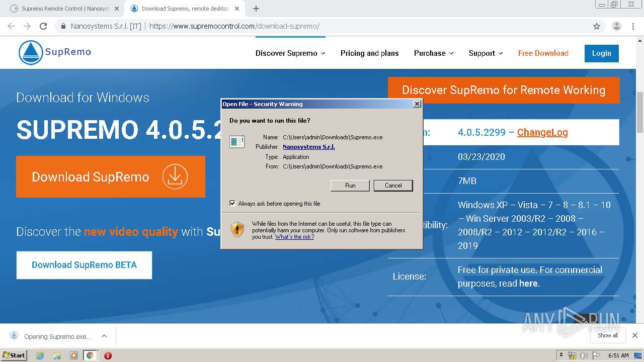Click the Supremo.exe application icon in the dialog
The height and width of the screenshot is (362, 644).
pyautogui.click(x=237, y=142)
